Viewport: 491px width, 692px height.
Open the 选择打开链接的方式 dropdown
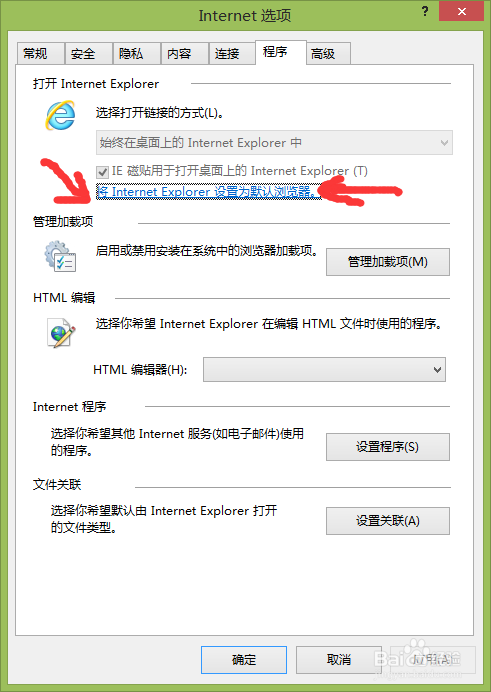tap(274, 143)
